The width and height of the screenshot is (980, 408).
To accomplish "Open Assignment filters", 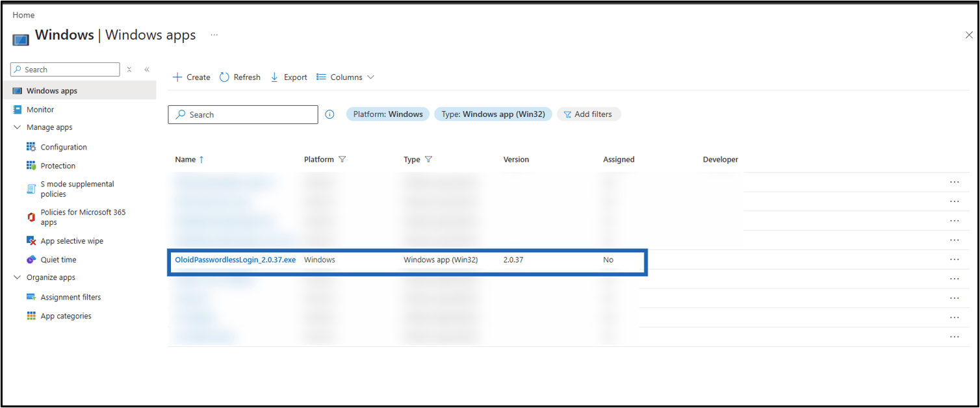I will (71, 298).
